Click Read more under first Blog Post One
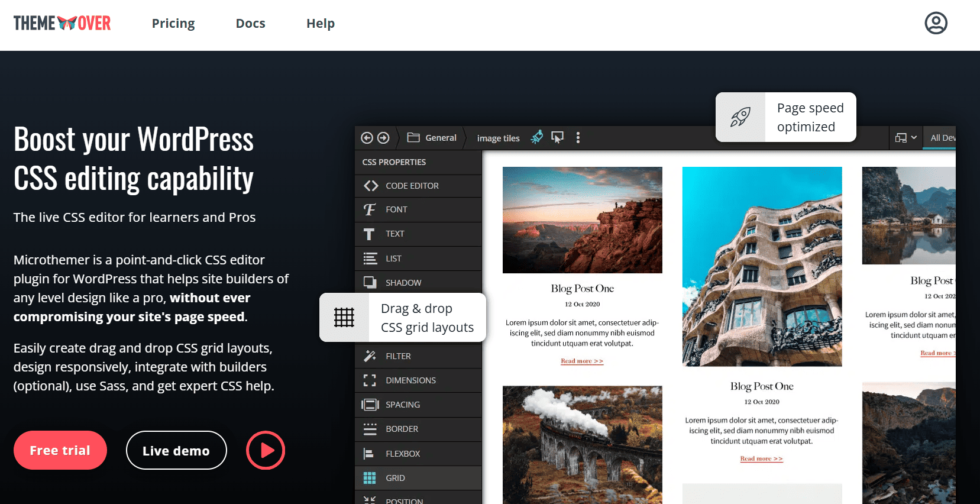The width and height of the screenshot is (980, 504). tap(582, 361)
